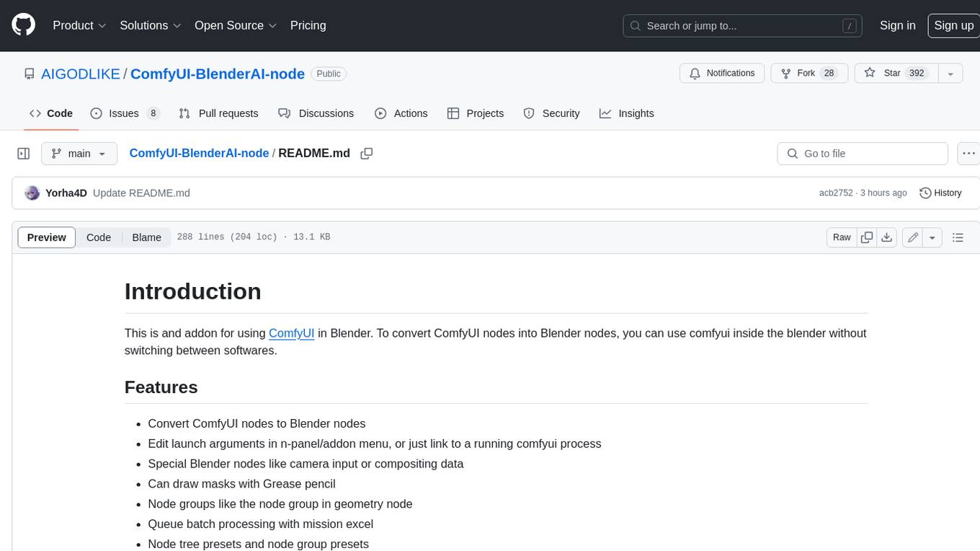Switch to the Code tab
Screen dimensions: 980x551
coord(51,113)
